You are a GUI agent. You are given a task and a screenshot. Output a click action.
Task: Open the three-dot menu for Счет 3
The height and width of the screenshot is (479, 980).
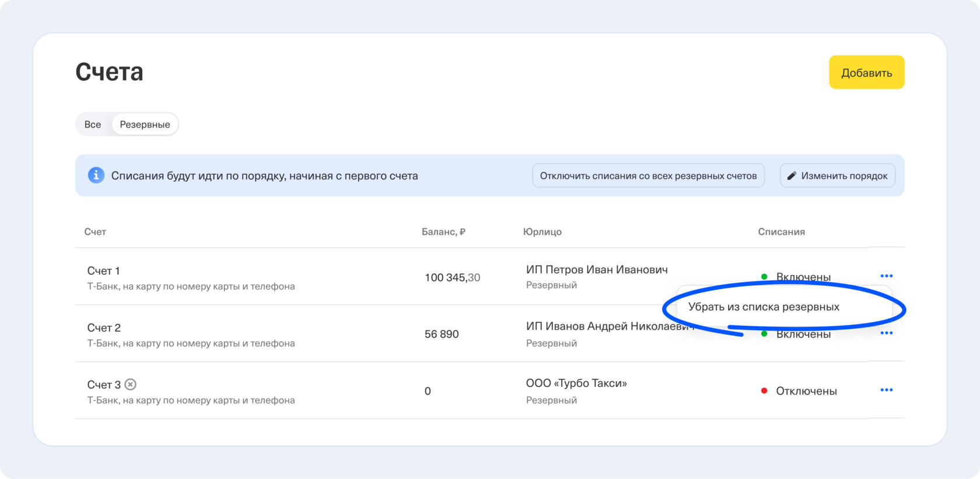click(x=886, y=390)
